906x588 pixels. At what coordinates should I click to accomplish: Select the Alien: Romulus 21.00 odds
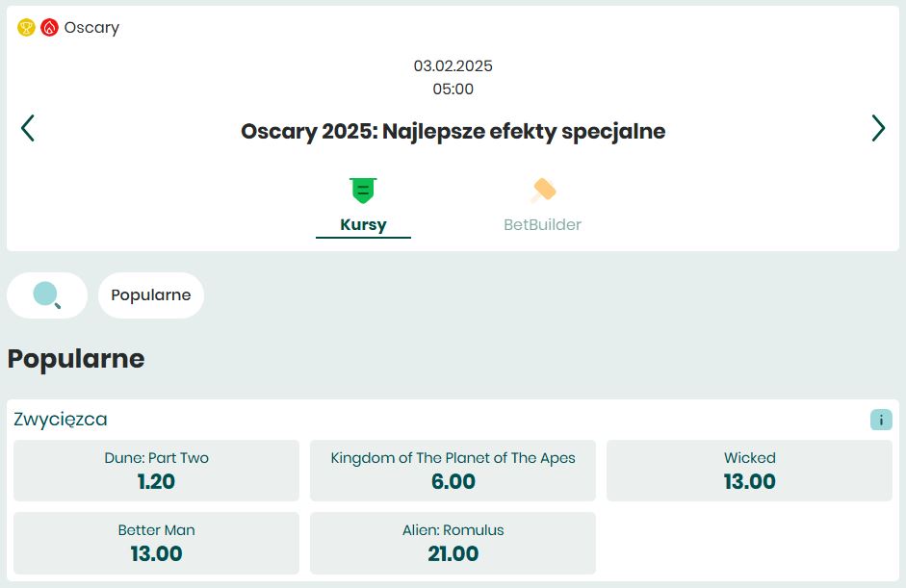453,543
